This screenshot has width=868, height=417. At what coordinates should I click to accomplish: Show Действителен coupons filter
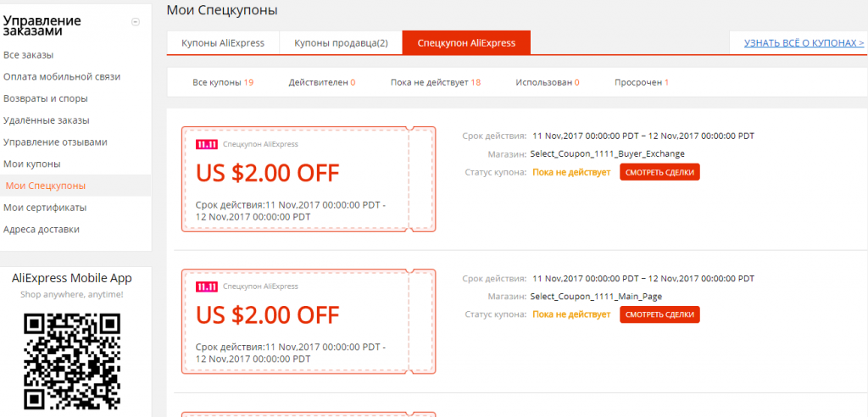[321, 82]
